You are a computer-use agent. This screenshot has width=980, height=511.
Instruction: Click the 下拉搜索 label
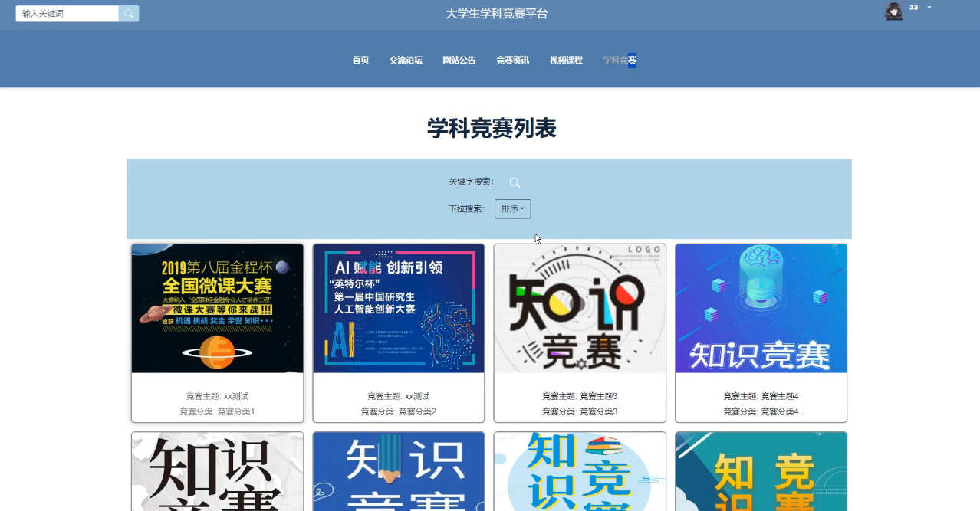(467, 208)
